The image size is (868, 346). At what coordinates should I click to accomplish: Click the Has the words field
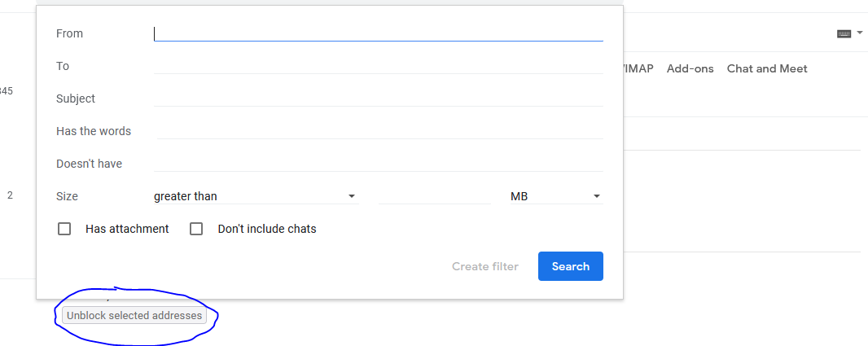click(378, 131)
